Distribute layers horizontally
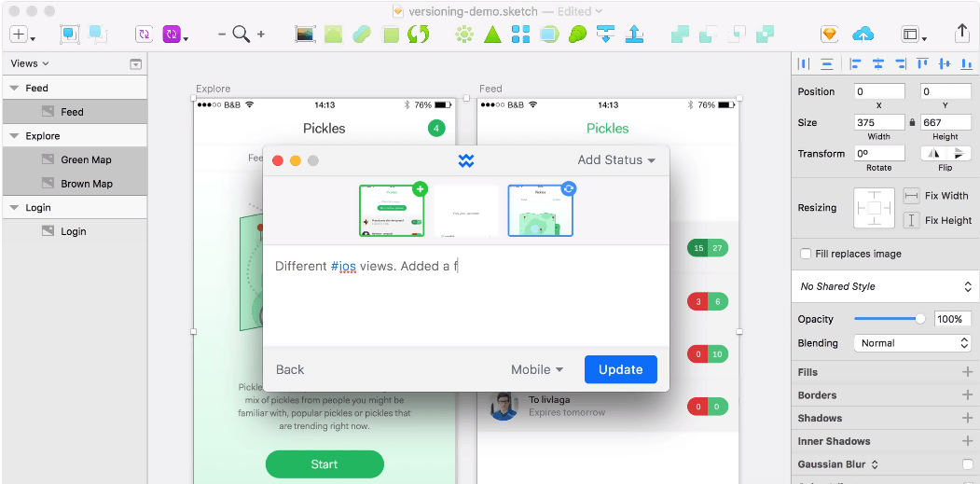The width and height of the screenshot is (980, 484). click(805, 63)
